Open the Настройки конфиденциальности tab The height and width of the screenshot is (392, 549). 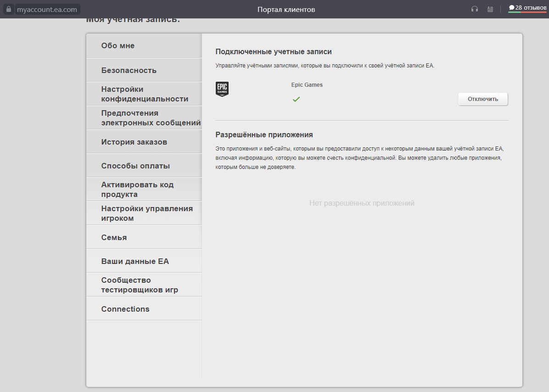[144, 94]
